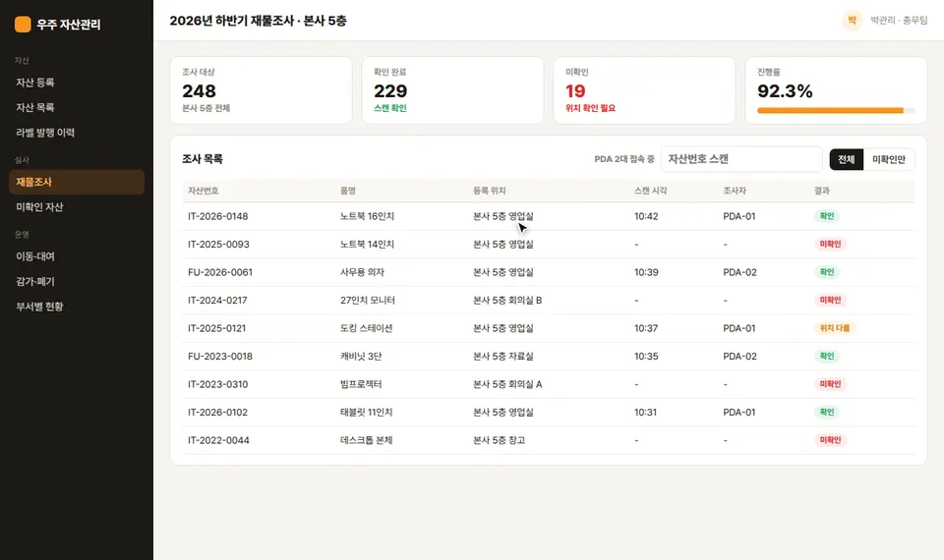Select asset IT-2026-0148

[218, 216]
